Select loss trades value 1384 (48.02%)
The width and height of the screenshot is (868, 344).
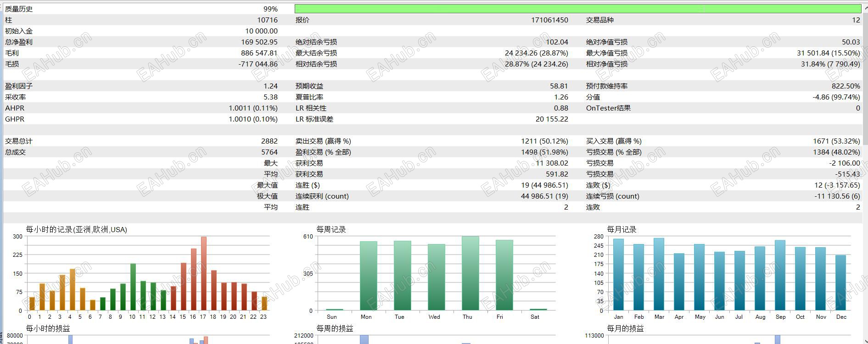coord(836,152)
